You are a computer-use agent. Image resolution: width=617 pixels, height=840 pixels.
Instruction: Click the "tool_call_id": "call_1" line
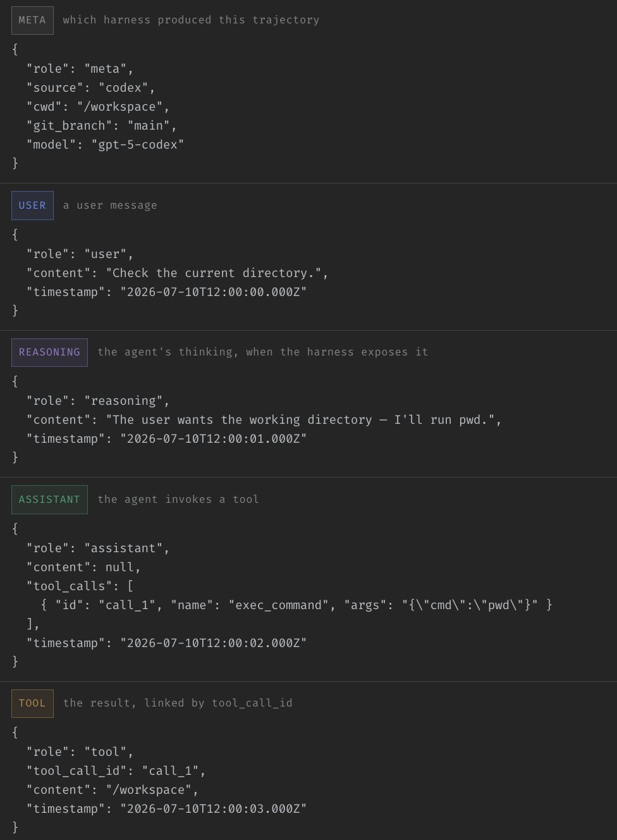[x=116, y=771]
